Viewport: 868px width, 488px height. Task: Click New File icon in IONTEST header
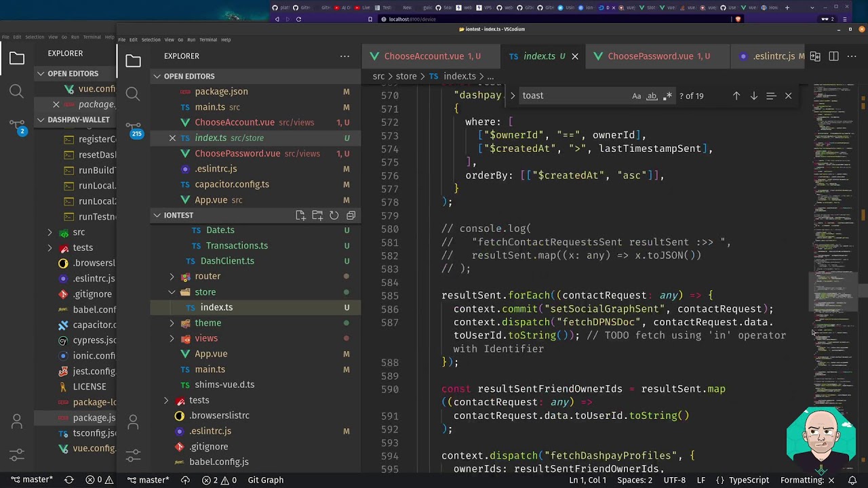pyautogui.click(x=300, y=215)
